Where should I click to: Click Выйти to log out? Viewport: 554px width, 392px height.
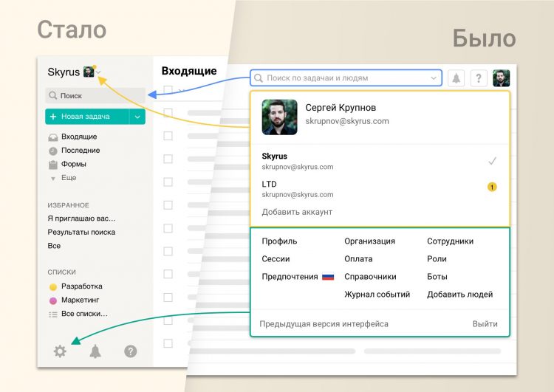[x=485, y=324]
